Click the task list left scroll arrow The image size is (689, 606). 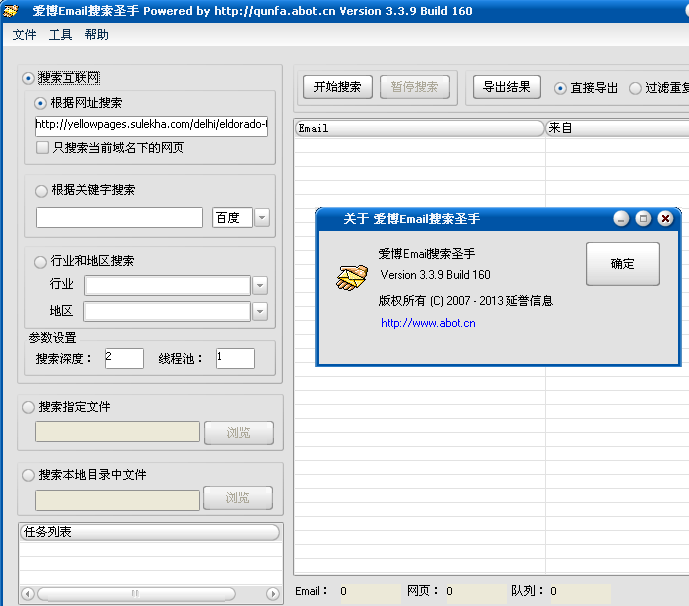[27, 593]
